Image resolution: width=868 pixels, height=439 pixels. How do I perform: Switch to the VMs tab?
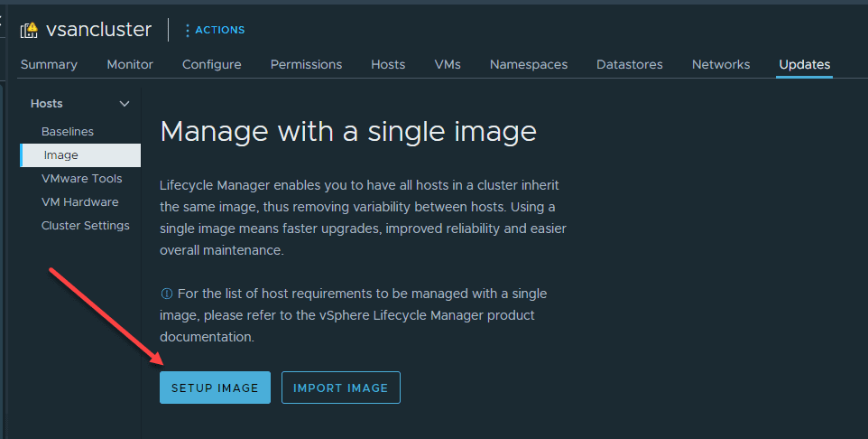coord(448,64)
